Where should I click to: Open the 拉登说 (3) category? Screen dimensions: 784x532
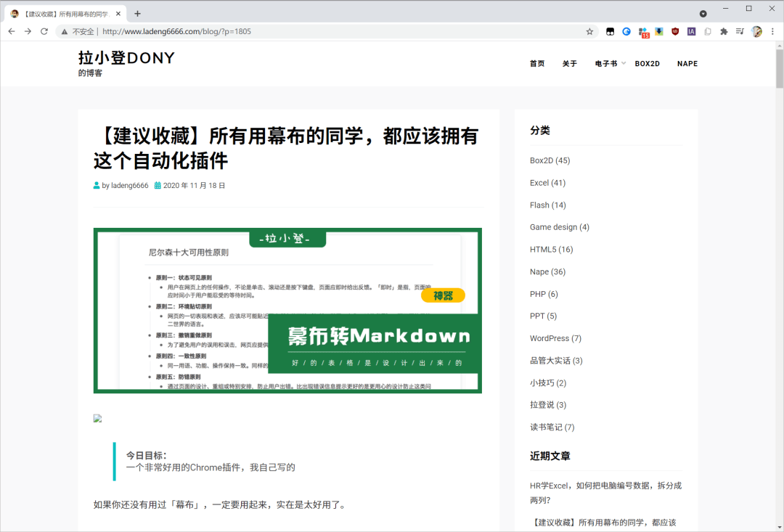click(548, 405)
